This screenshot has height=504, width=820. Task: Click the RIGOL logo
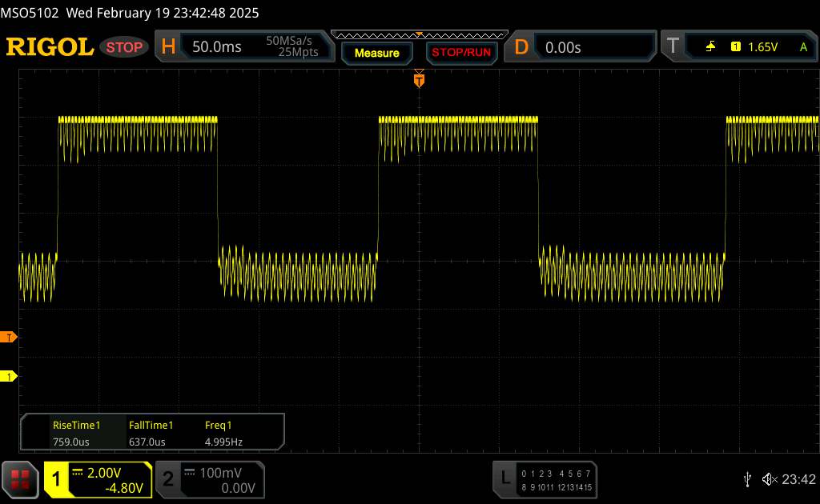pyautogui.click(x=50, y=47)
